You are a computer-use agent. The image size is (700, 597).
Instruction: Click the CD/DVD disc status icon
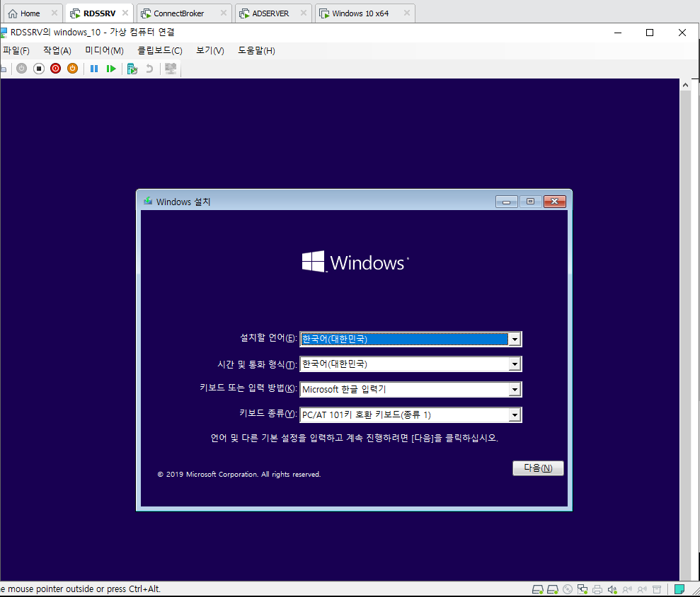coord(568,589)
